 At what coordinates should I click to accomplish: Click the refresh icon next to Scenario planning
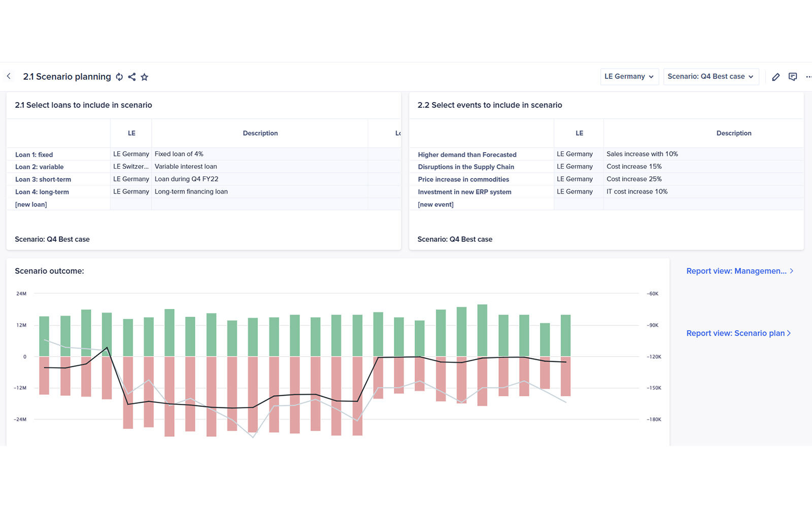119,77
